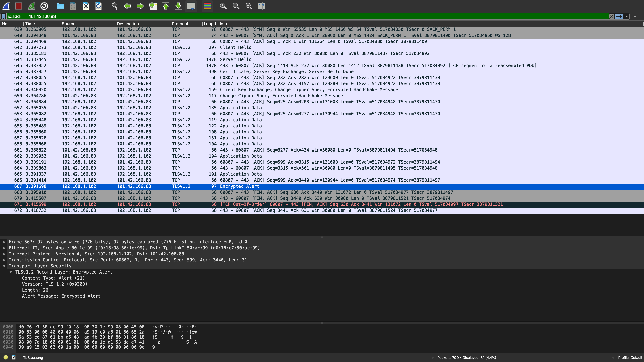Open expert information via the yellow status circle

[x=6, y=357]
